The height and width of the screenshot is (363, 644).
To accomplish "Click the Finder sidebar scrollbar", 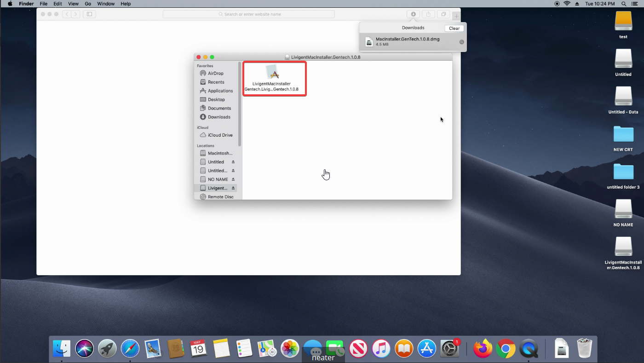I will [x=240, y=104].
